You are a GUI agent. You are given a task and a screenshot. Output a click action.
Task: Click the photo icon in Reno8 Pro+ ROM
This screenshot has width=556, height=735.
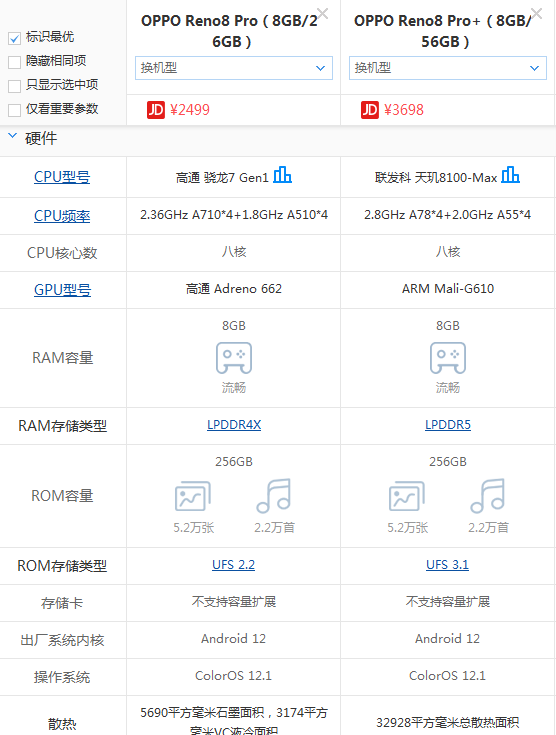pos(406,496)
